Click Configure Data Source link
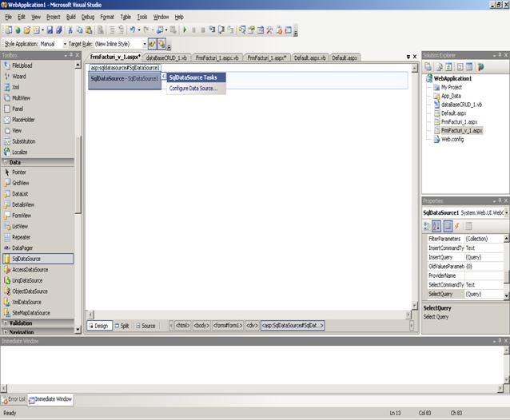This screenshot has width=510, height=420. (193, 89)
